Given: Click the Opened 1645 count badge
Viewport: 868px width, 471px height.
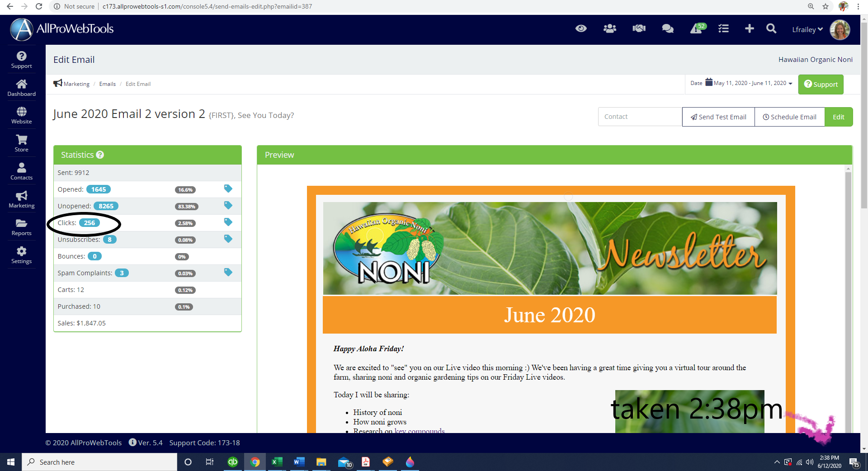Looking at the screenshot, I should 99,189.
